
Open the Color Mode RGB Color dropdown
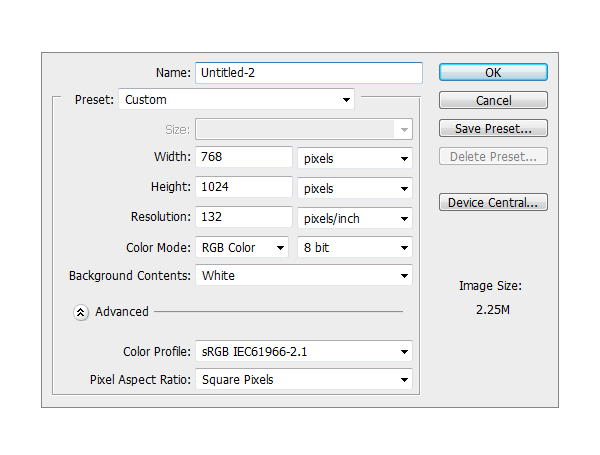tap(241, 247)
